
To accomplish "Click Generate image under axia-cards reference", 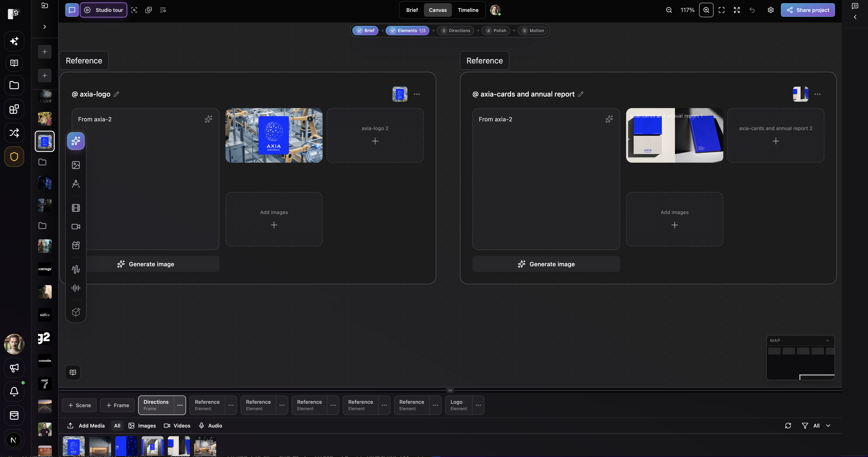I will tap(546, 264).
